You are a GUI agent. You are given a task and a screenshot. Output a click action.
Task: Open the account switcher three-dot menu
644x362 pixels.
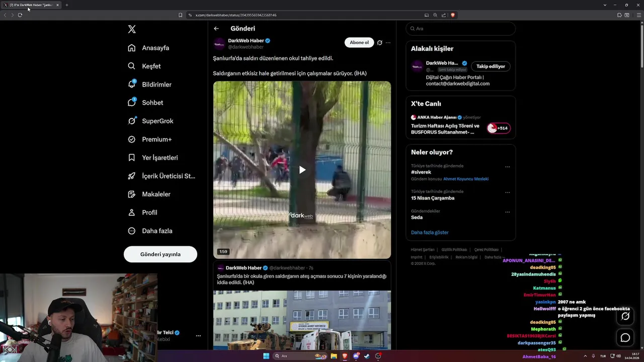[x=198, y=335]
